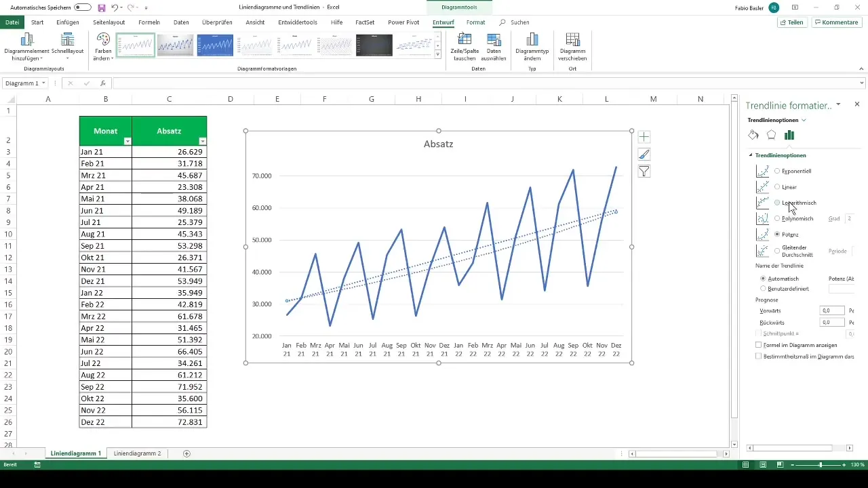The image size is (868, 488).
Task: Check Formel im Diagramm anzeigen
Action: 758,345
